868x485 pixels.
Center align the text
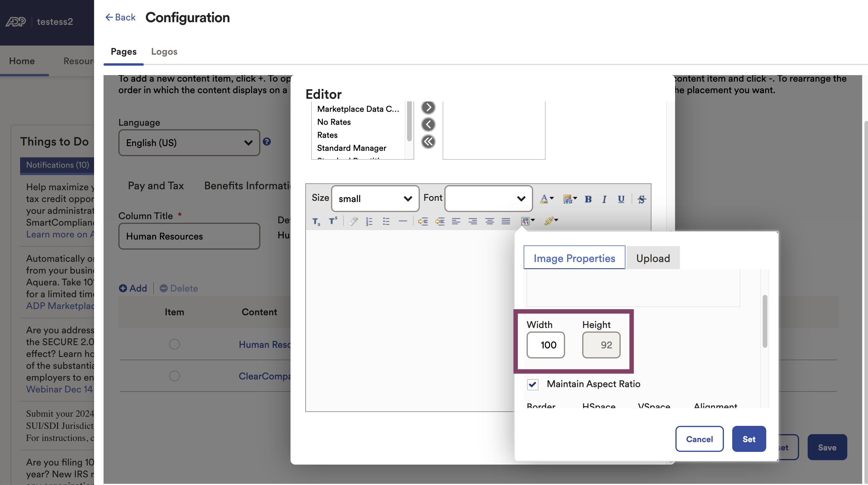[490, 221]
